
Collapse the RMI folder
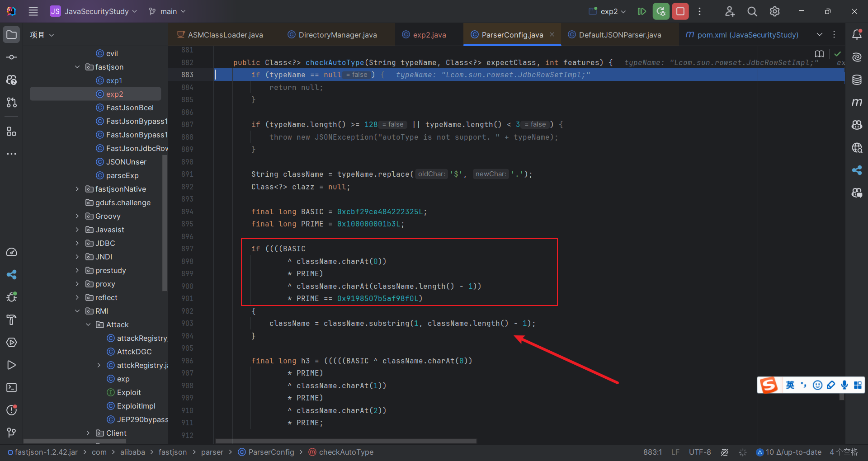coord(77,311)
